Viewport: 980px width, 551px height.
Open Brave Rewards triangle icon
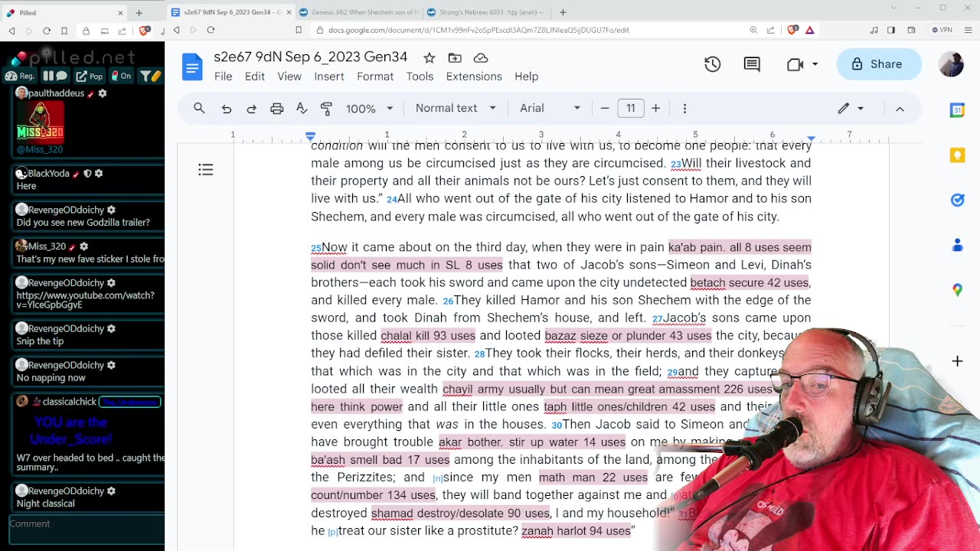pos(809,30)
